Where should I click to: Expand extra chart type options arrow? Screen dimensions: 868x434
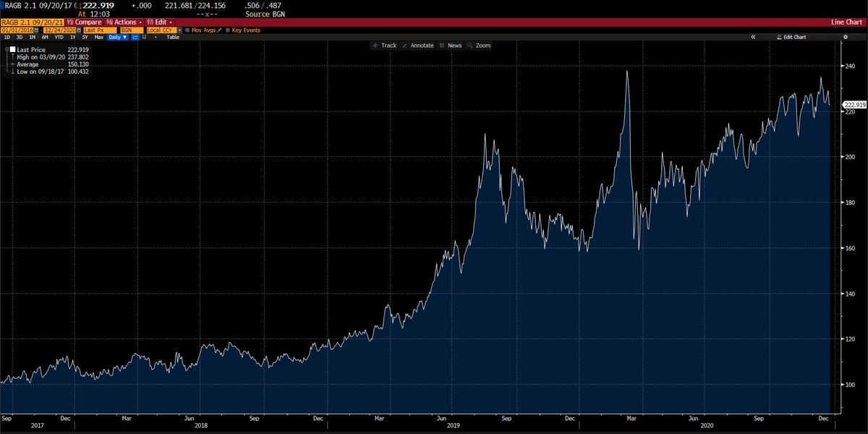click(155, 37)
